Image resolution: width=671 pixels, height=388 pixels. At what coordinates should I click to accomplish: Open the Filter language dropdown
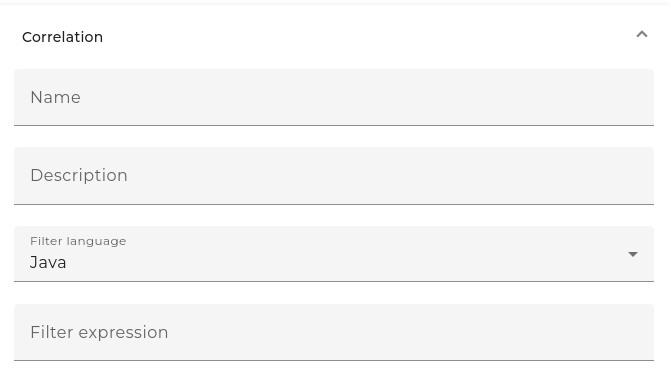pos(334,254)
